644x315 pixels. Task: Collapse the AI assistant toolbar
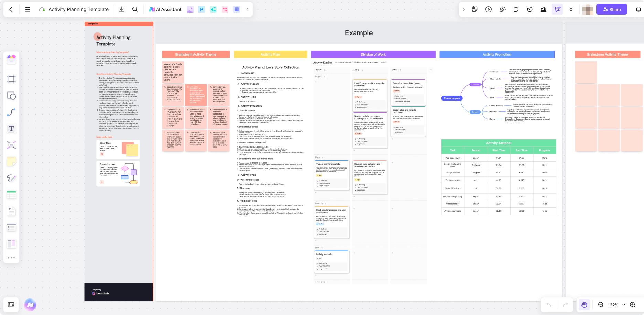coord(247,9)
